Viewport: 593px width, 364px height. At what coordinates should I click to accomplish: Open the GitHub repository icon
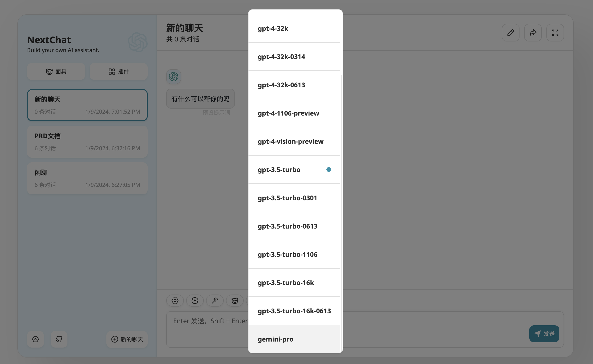[59, 339]
